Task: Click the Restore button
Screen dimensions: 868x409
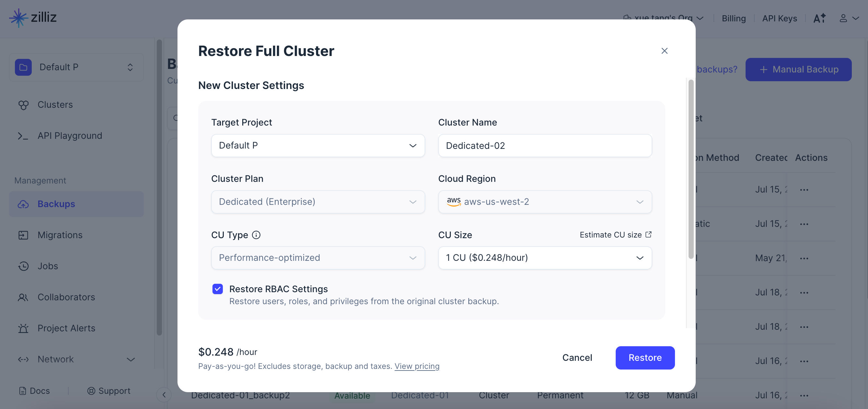Action: click(x=645, y=358)
